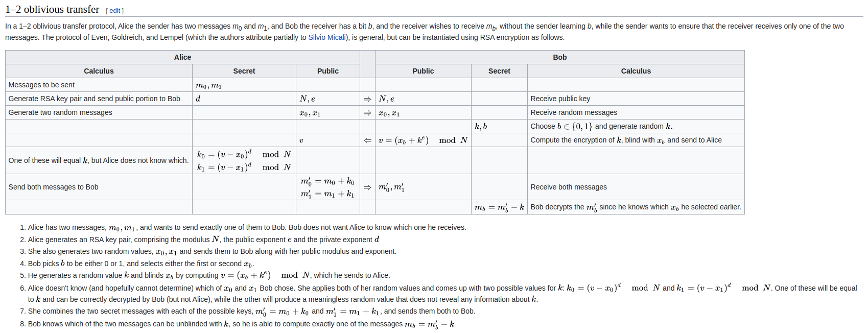Select the "Generate two random messages" cell

click(60, 112)
